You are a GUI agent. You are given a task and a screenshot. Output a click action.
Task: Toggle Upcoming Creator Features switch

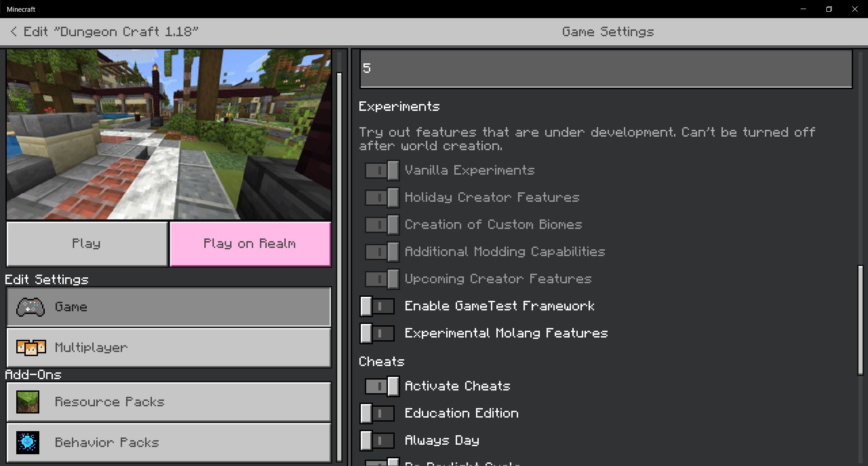(x=382, y=279)
